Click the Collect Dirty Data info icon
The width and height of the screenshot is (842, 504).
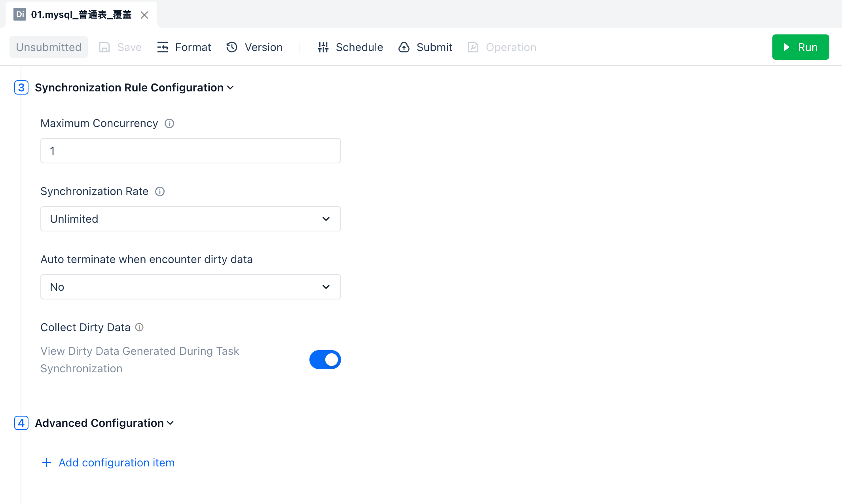[139, 327]
